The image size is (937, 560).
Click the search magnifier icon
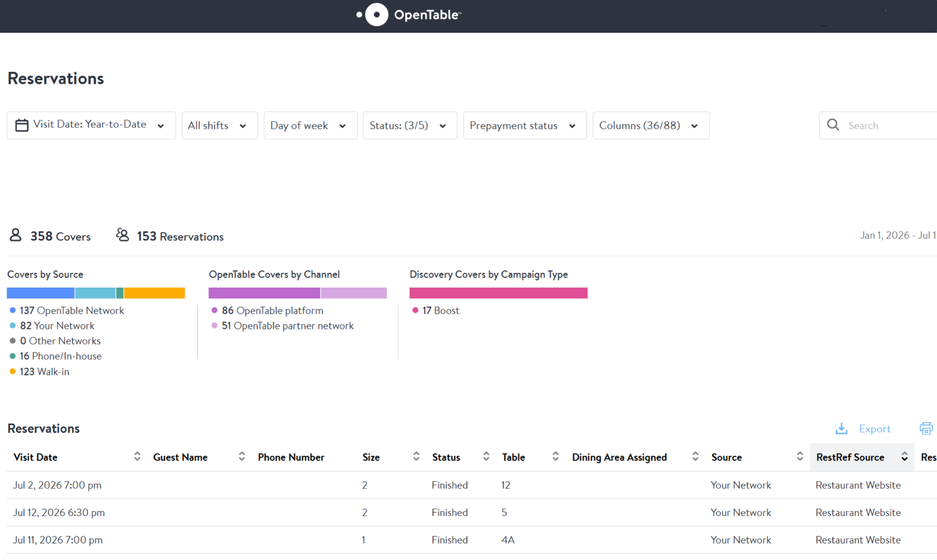coord(833,125)
